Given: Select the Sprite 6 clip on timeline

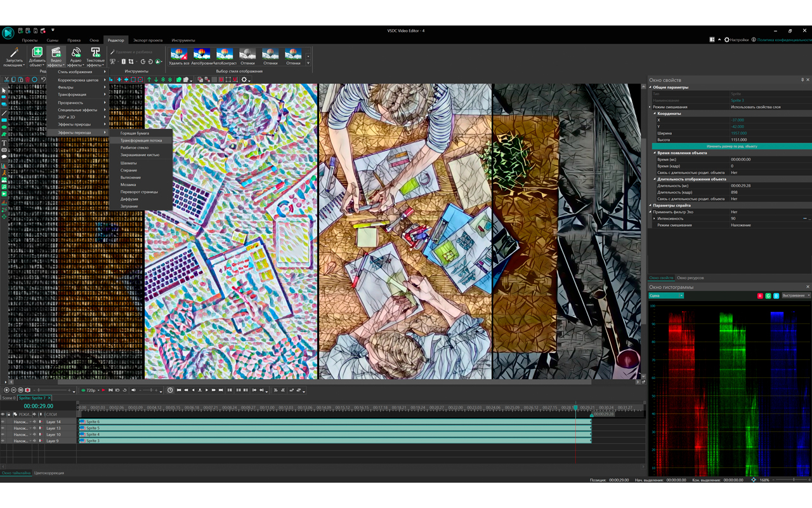Looking at the screenshot, I should click(335, 422).
